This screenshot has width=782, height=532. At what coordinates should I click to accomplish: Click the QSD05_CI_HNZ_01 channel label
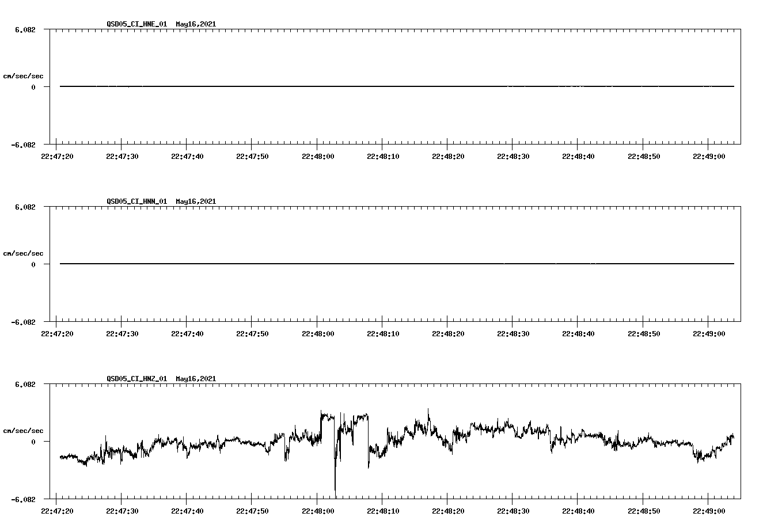tap(134, 379)
